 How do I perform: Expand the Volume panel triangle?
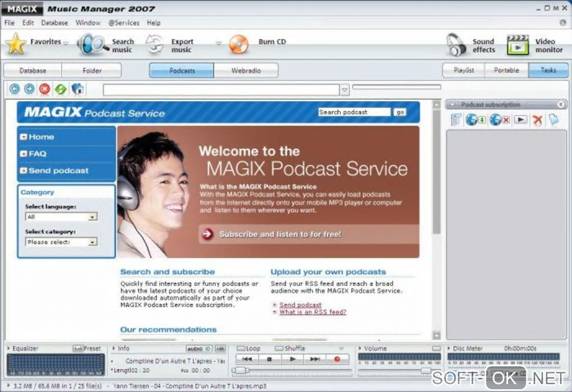click(x=359, y=348)
